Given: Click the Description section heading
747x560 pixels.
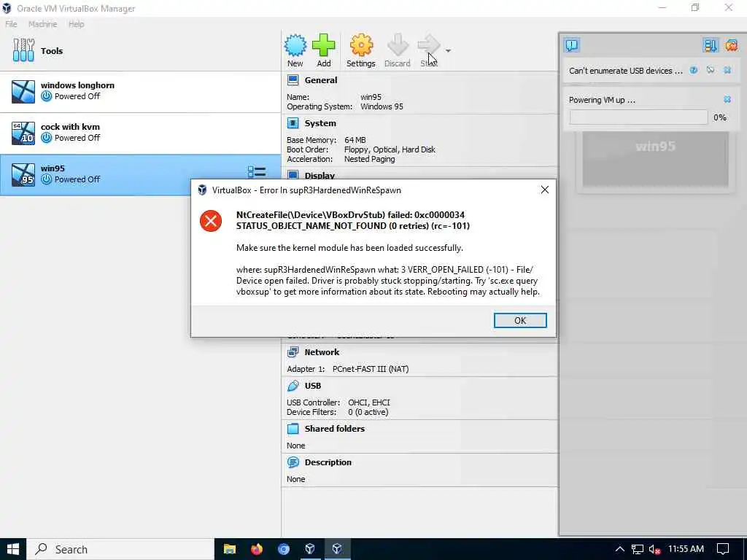Looking at the screenshot, I should point(328,462).
